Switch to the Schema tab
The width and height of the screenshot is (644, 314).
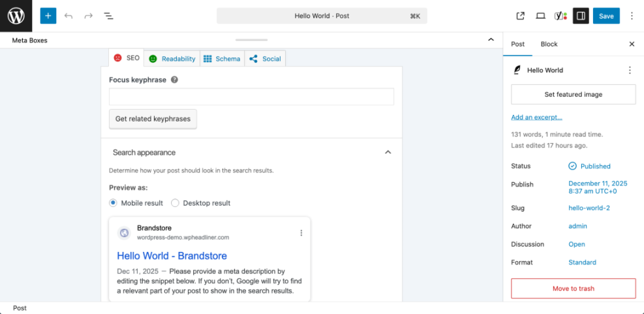tap(222, 58)
